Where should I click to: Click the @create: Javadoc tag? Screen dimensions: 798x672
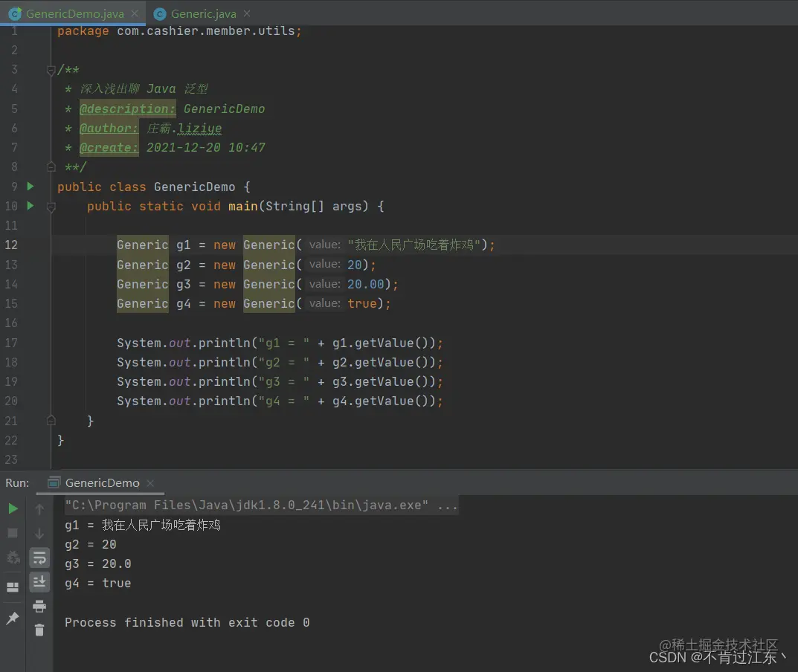[x=109, y=147]
